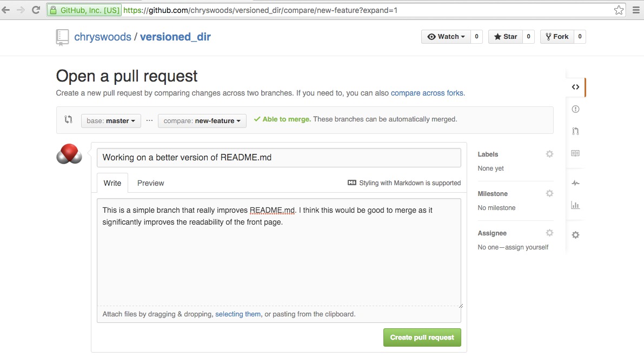Open the Watch dropdown
This screenshot has height=358, width=644.
[x=446, y=37]
